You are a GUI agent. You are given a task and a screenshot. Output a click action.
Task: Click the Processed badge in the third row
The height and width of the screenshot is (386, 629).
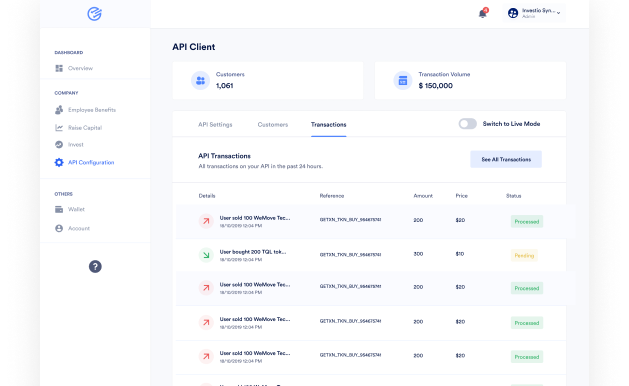[x=527, y=288]
